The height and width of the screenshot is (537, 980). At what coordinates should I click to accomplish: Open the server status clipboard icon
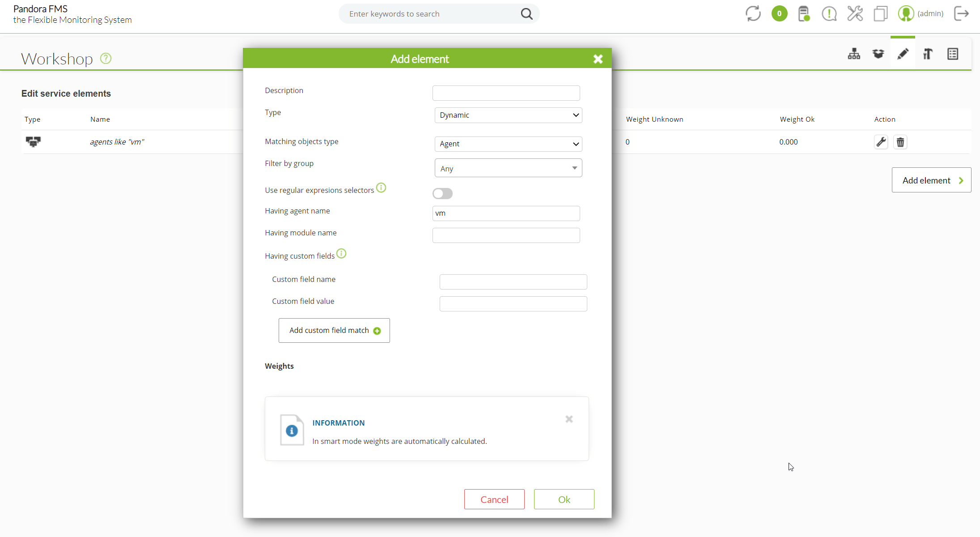point(804,13)
